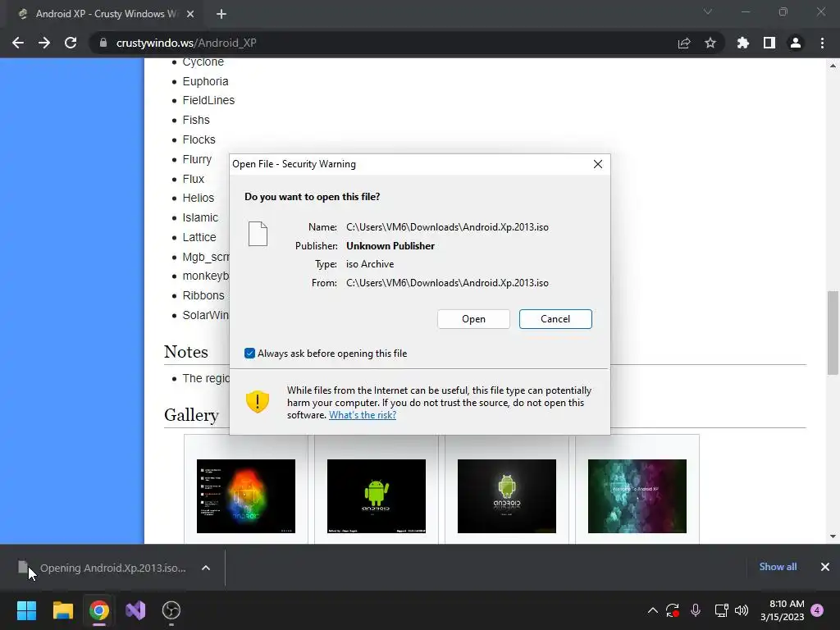Open the Chrome extensions puzzle icon
The width and height of the screenshot is (840, 630).
742,43
